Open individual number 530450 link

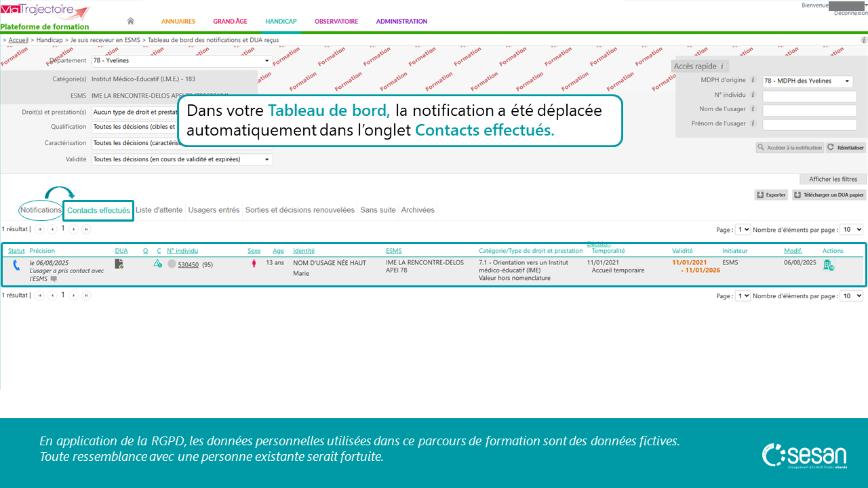(188, 265)
